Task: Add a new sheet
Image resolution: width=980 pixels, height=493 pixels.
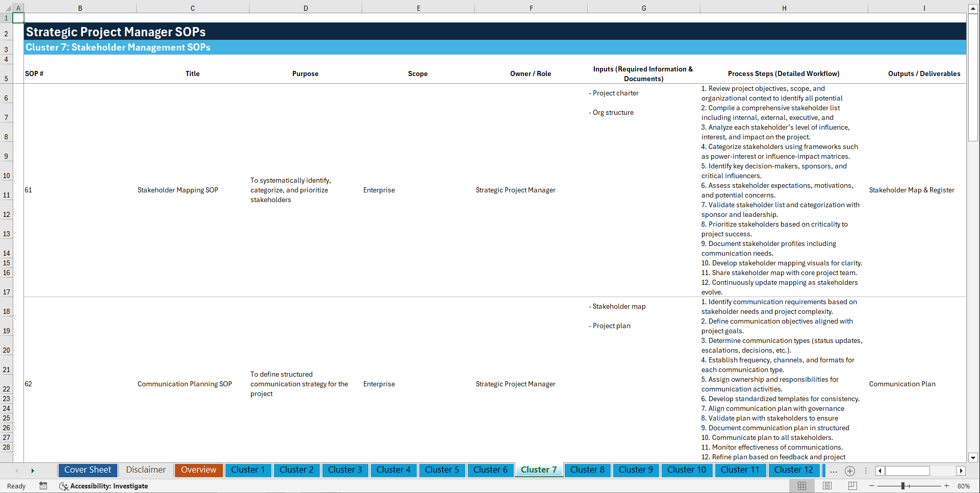Action: 850,471
